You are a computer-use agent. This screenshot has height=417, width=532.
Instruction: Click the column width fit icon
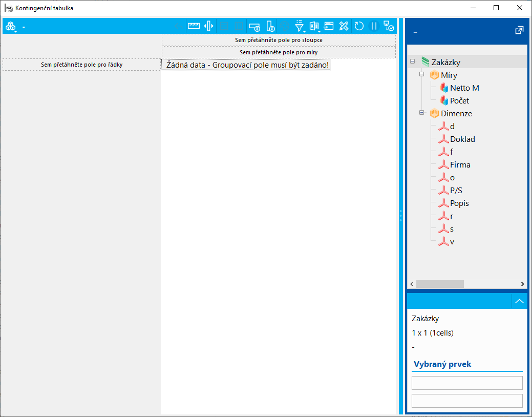pyautogui.click(x=208, y=26)
